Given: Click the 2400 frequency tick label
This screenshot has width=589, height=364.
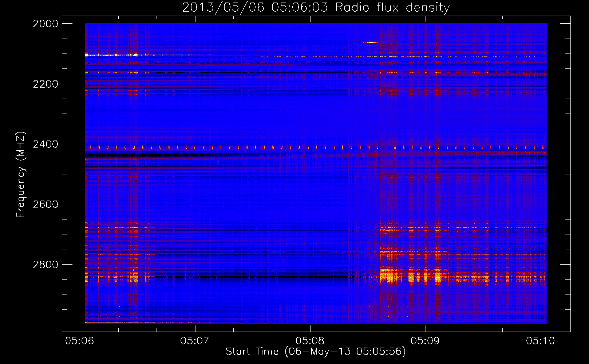Looking at the screenshot, I should (46, 145).
